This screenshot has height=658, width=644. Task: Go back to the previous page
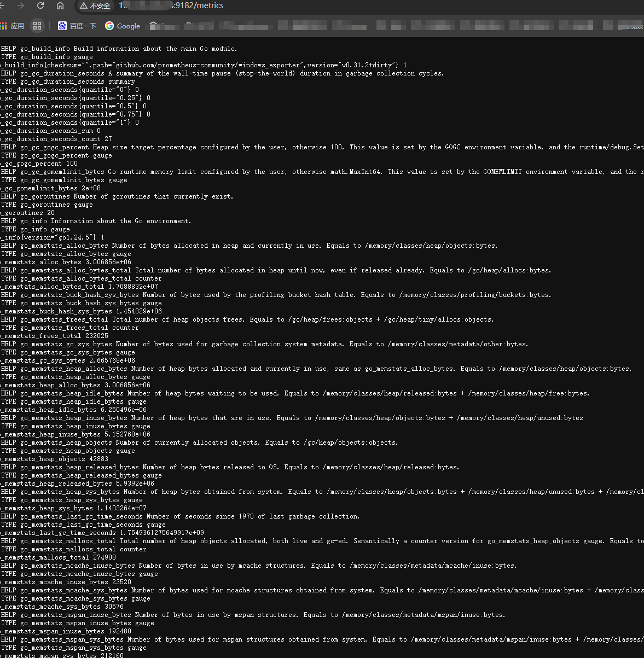3,5
